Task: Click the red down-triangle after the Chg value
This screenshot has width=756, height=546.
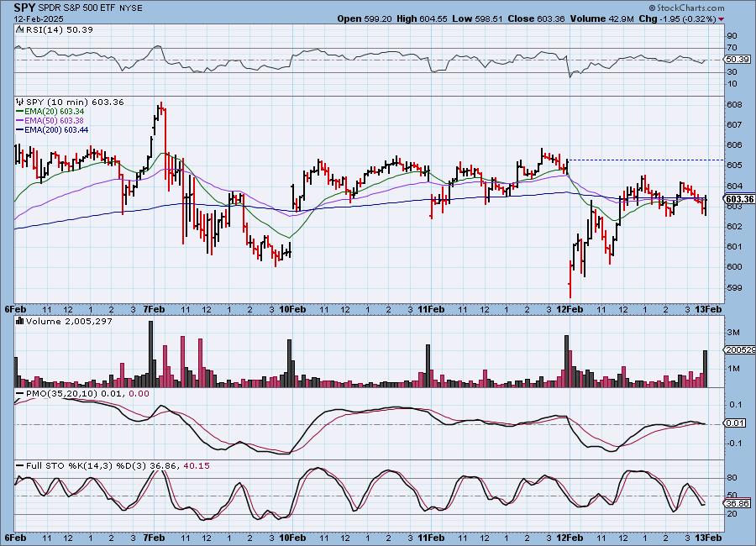Action: click(721, 19)
